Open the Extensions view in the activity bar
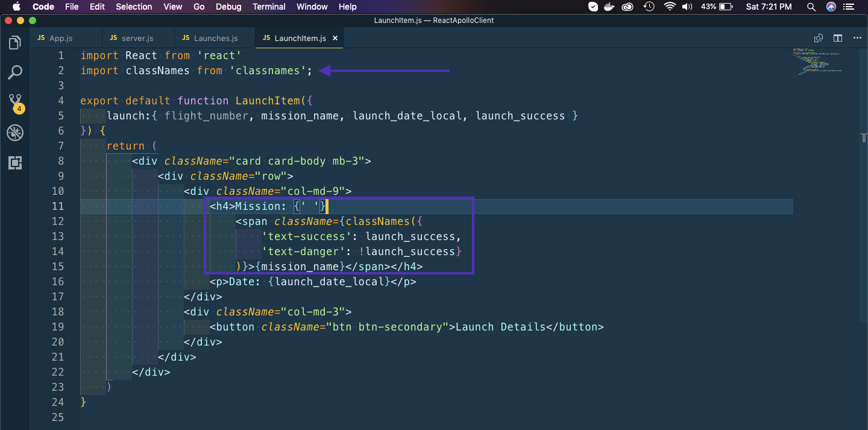The width and height of the screenshot is (868, 430). tap(15, 162)
